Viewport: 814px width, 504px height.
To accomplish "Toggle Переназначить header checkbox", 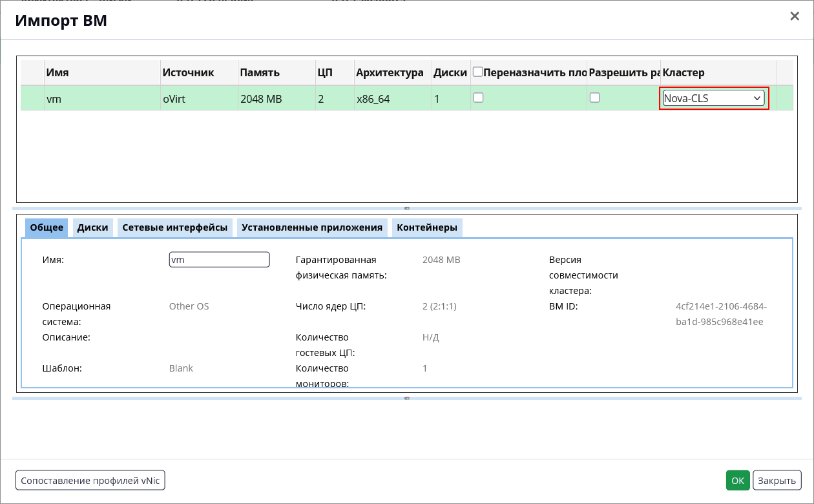I will pyautogui.click(x=478, y=72).
